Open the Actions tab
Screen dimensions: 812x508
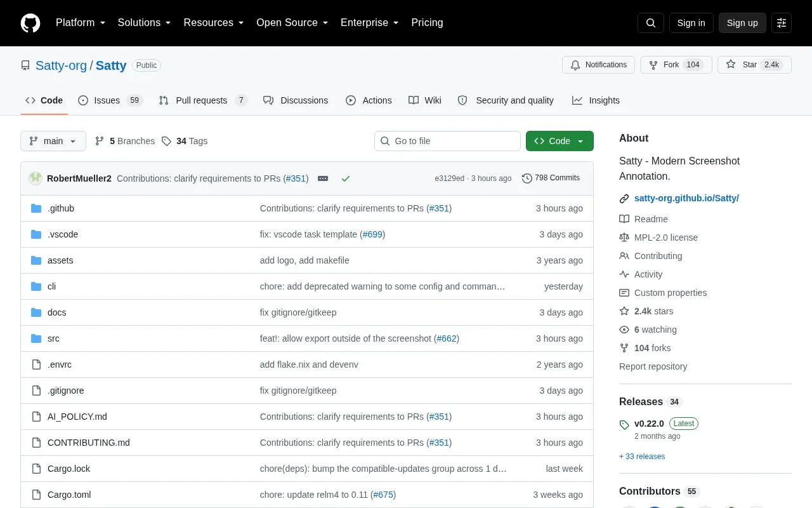pos(369,100)
